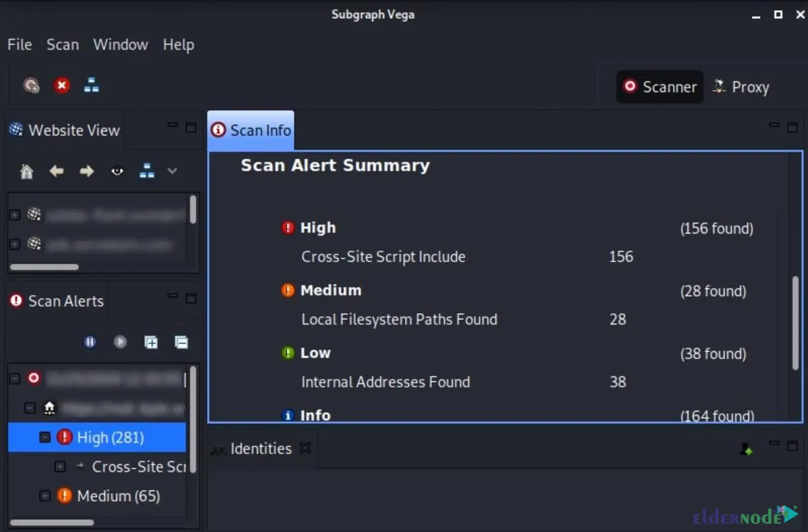Maximize the Website View panel

191,128
